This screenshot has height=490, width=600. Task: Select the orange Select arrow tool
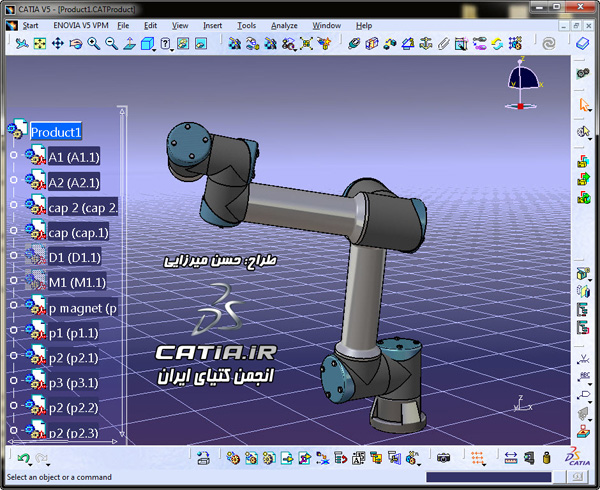(x=584, y=104)
